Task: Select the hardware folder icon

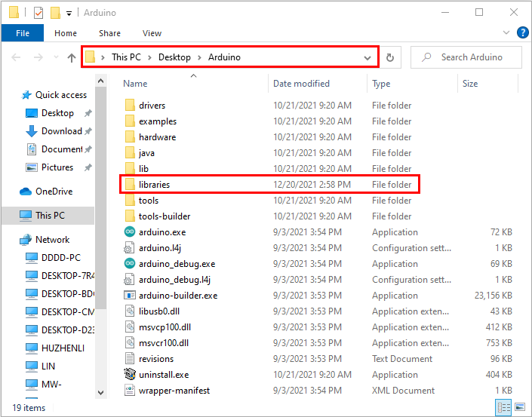Action: [x=130, y=137]
